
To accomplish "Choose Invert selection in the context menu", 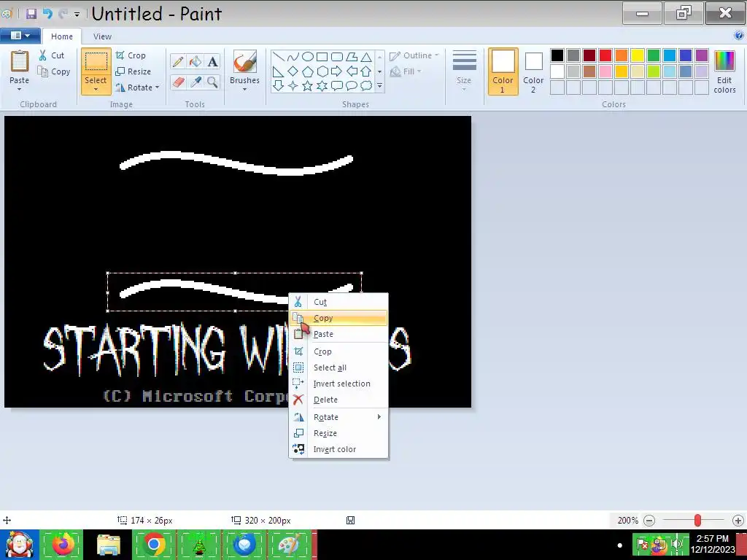I will 338,384.
